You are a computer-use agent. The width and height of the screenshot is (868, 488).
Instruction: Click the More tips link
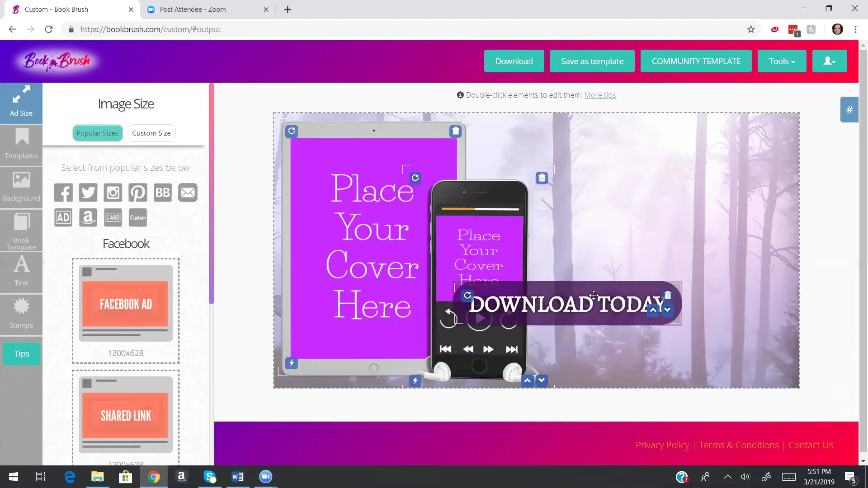tap(600, 95)
